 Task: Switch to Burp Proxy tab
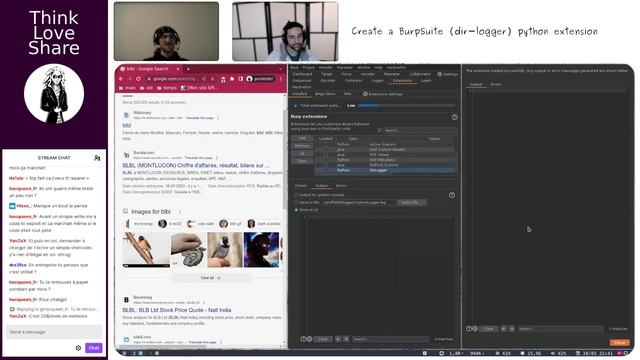(x=346, y=74)
